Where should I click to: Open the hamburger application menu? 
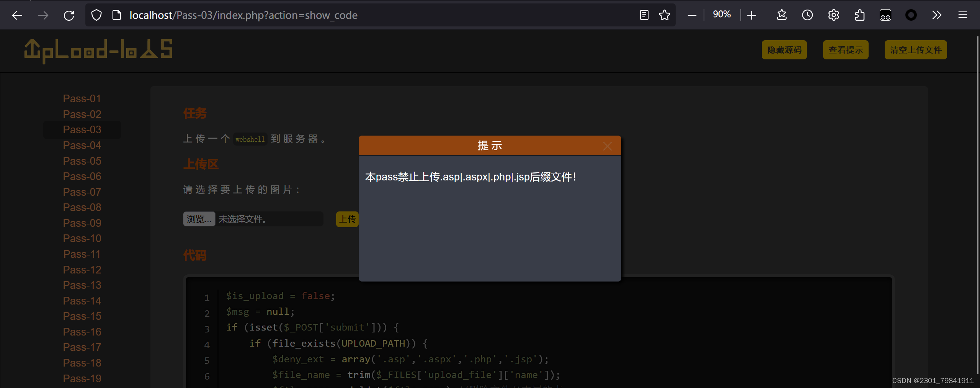963,15
